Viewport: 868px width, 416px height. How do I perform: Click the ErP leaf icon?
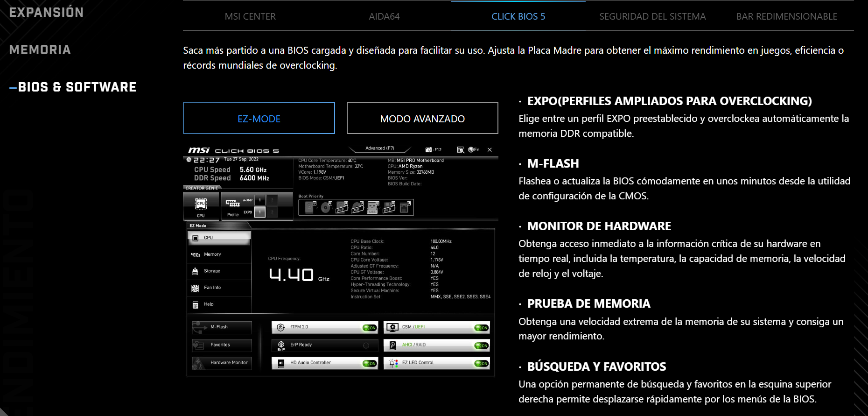pyautogui.click(x=281, y=345)
